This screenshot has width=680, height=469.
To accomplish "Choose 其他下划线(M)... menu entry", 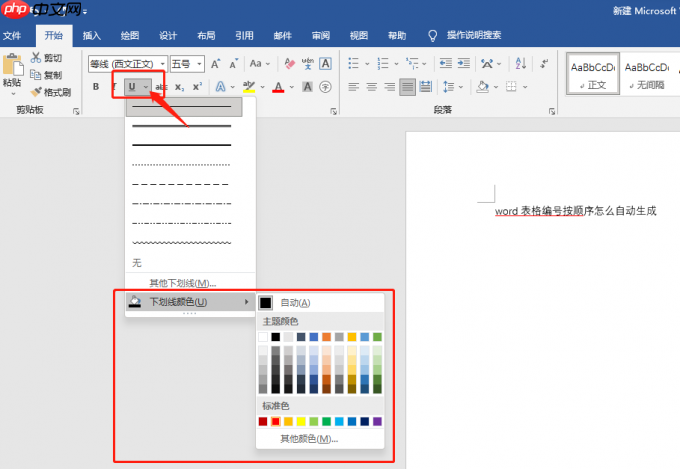I will pyautogui.click(x=190, y=283).
